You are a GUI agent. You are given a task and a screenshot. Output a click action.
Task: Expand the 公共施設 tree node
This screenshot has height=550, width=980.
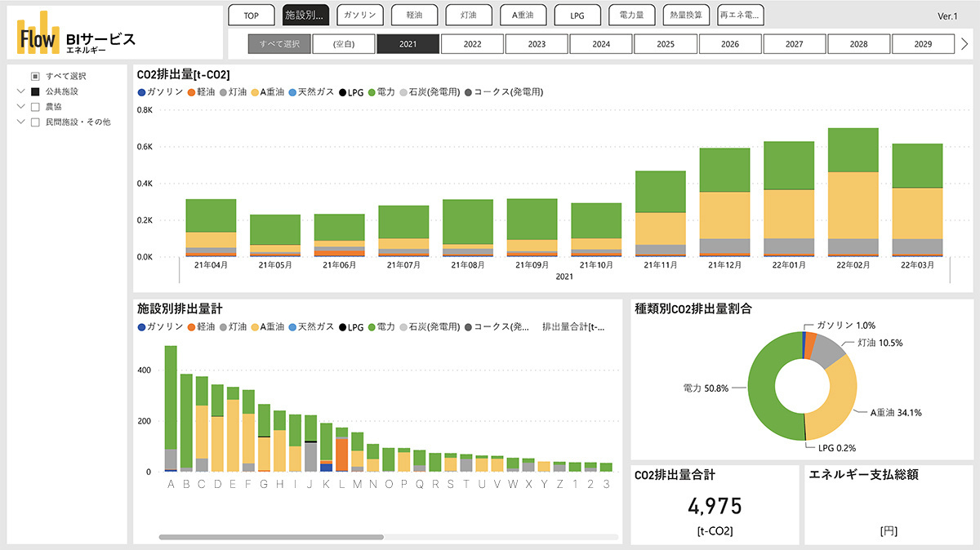21,91
